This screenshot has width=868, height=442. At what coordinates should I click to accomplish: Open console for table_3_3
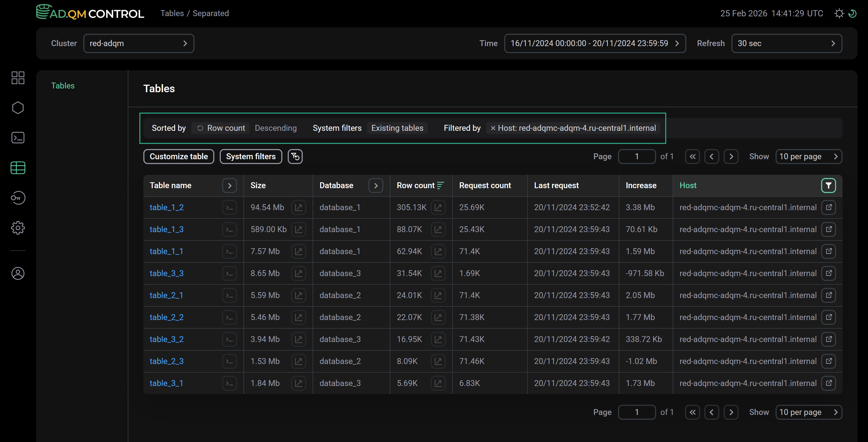point(230,273)
